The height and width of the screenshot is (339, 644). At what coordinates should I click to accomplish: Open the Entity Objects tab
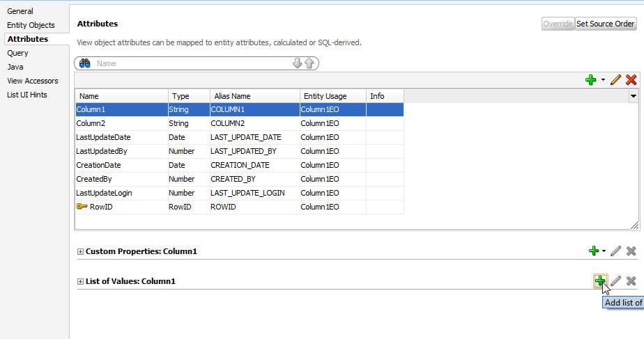31,25
